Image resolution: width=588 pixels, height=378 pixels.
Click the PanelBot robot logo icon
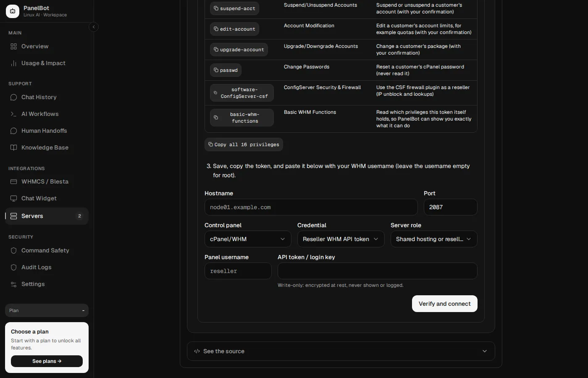point(13,11)
